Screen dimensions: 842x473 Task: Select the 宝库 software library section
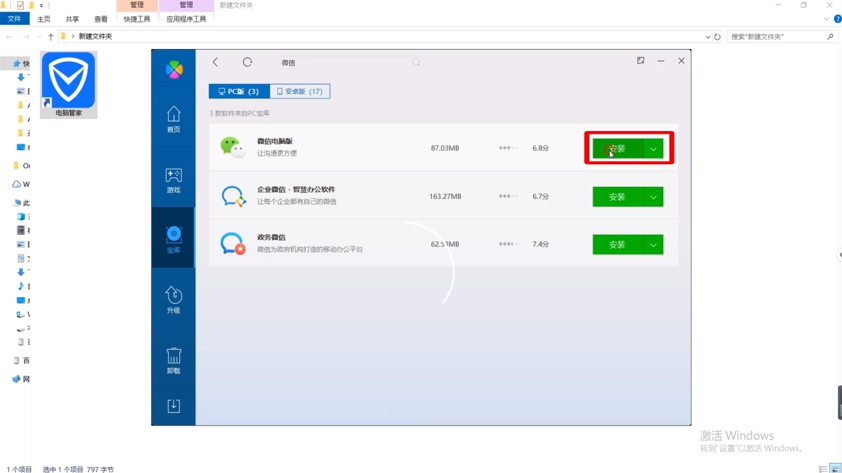[x=173, y=239]
